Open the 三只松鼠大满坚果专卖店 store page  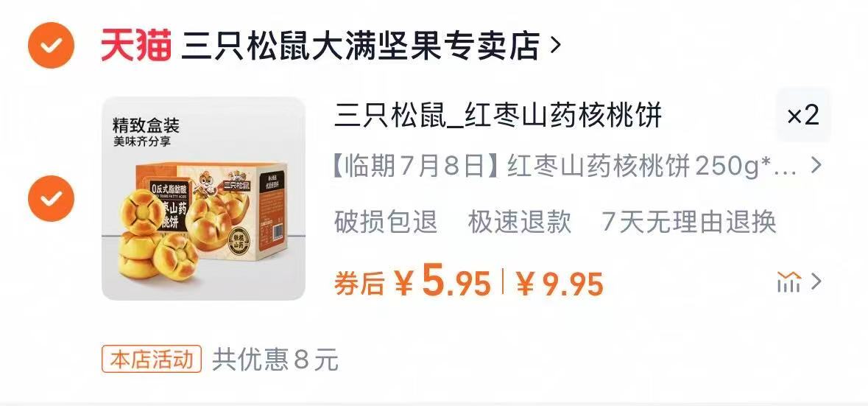point(360,46)
